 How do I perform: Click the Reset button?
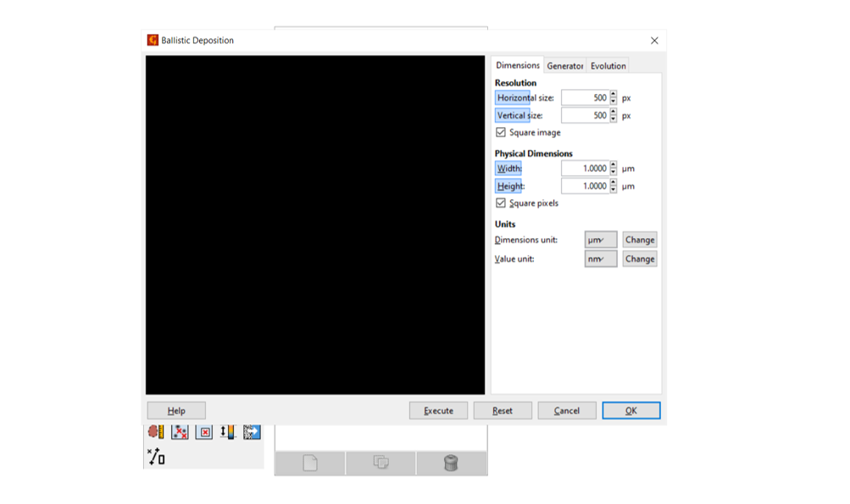pos(503,411)
